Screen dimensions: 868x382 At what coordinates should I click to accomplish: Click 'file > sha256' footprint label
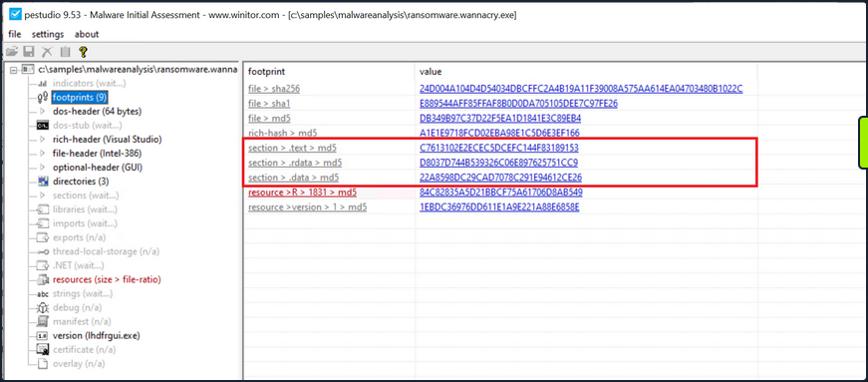[274, 89]
